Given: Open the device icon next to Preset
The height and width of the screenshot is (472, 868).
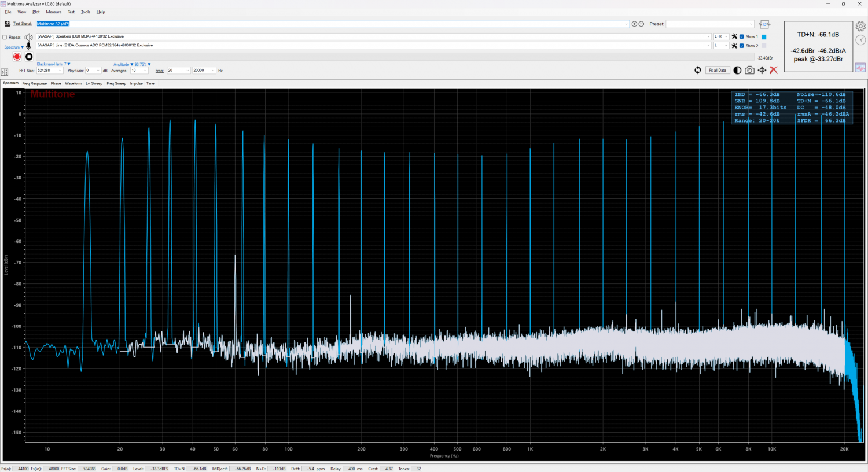Looking at the screenshot, I should tap(764, 24).
